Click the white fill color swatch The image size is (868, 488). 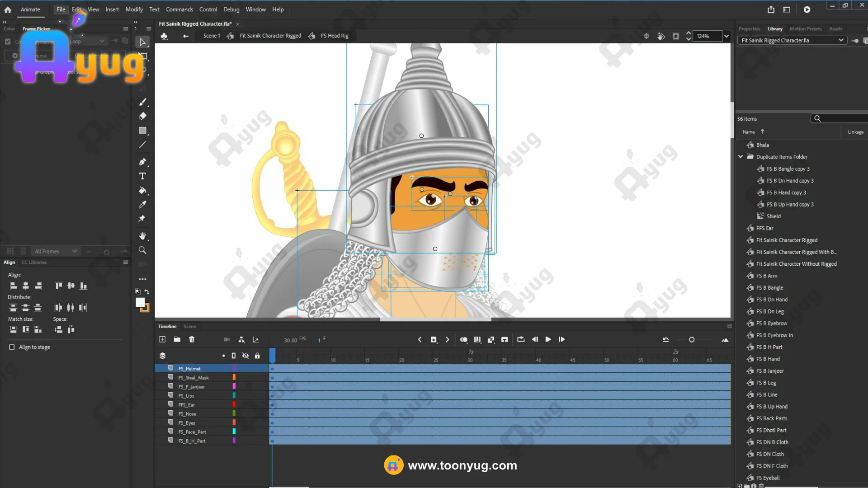click(x=140, y=302)
